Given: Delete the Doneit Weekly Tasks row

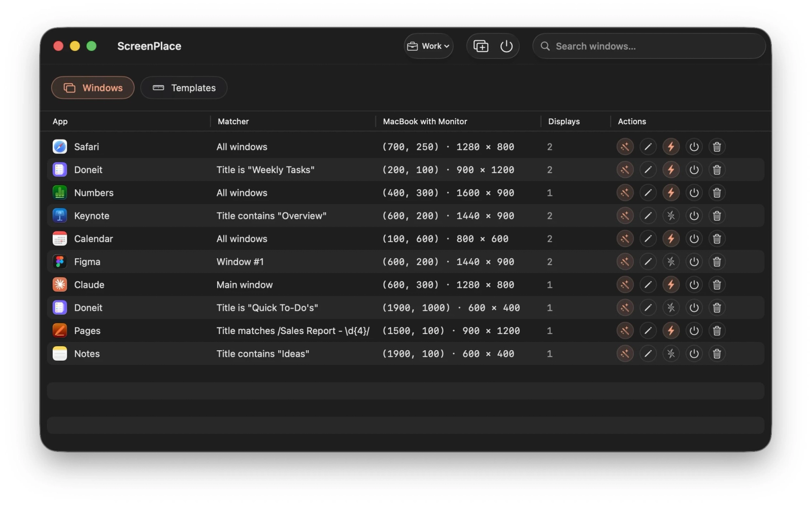Looking at the screenshot, I should pyautogui.click(x=717, y=170).
